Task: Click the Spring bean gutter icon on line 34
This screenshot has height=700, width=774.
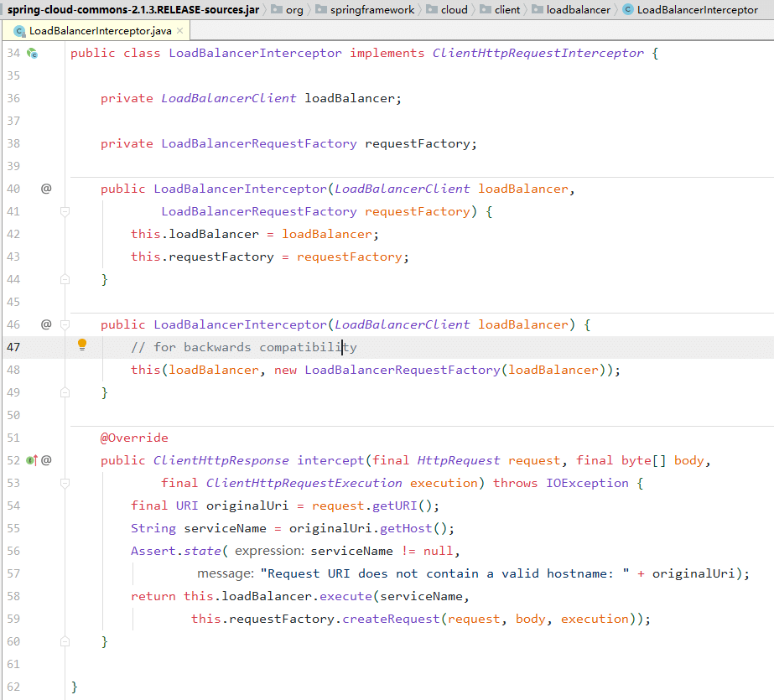Action: (x=33, y=53)
